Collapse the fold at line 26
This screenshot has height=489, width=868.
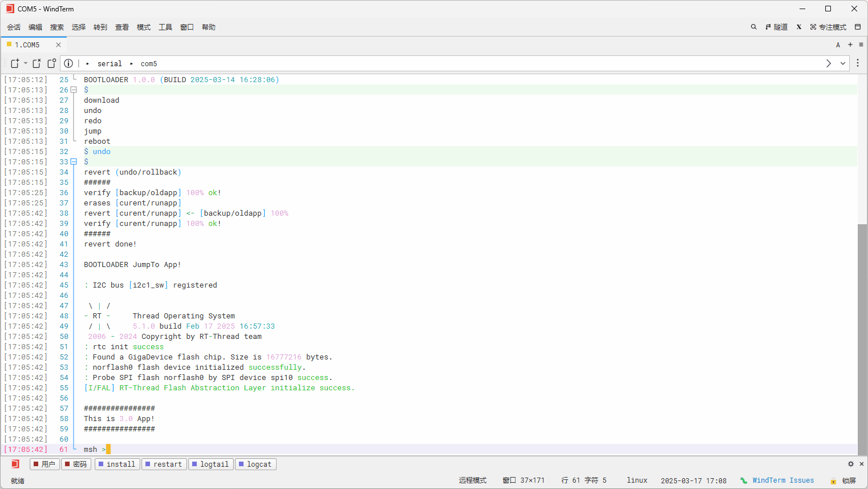pos(74,90)
